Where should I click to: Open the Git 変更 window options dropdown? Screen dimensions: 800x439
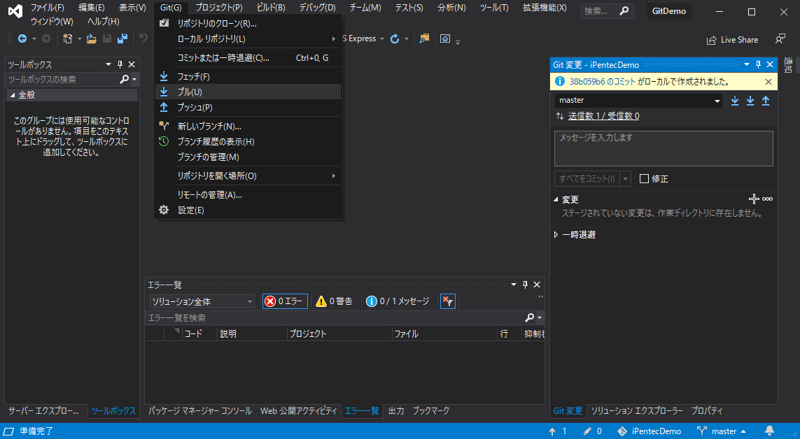point(746,64)
